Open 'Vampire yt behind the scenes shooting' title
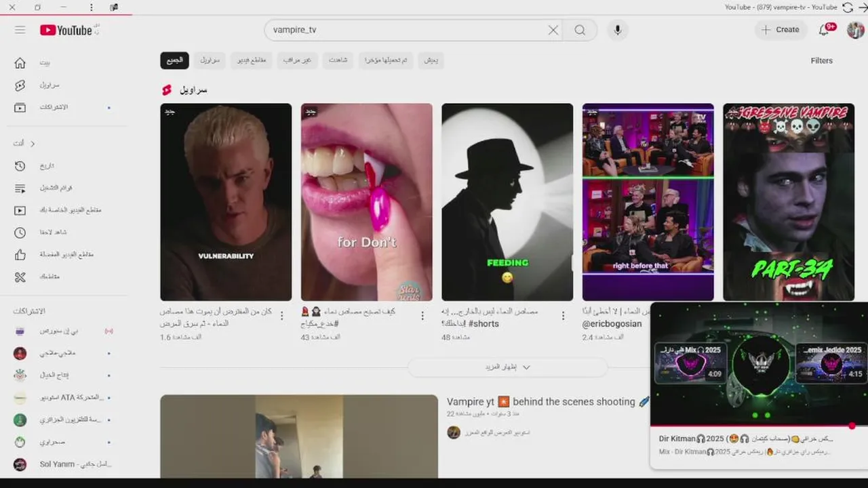 [548, 402]
